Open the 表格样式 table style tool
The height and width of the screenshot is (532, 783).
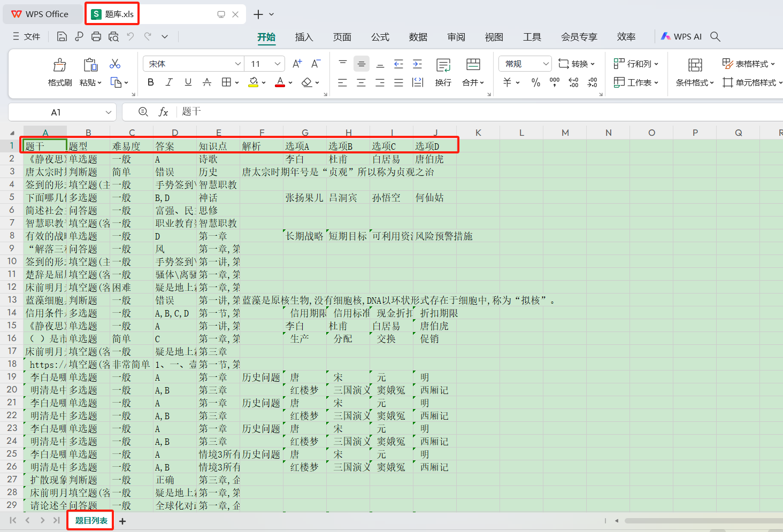click(x=748, y=63)
